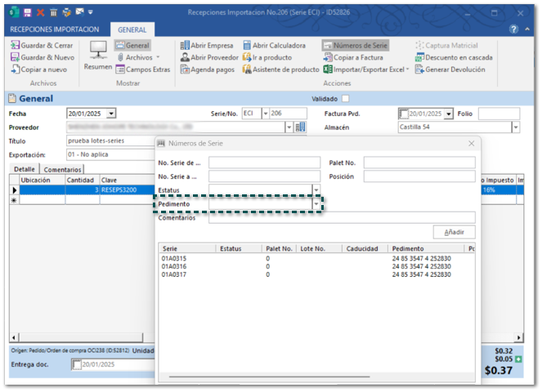Toggle the Entrega doc. date checkbox
Screen dimensions: 542x392
click(76, 365)
